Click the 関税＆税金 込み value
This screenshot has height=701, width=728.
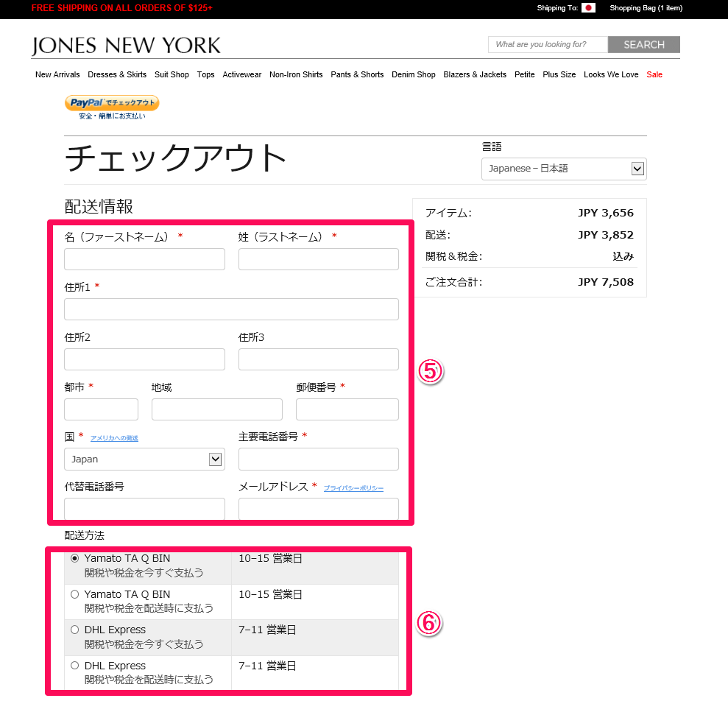tap(623, 256)
